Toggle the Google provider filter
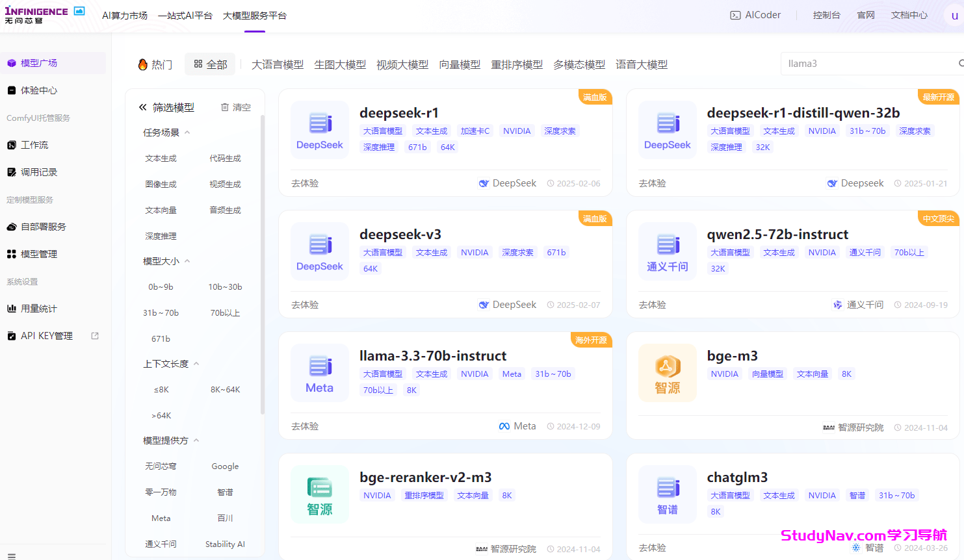This screenshot has width=964, height=560. 225,466
